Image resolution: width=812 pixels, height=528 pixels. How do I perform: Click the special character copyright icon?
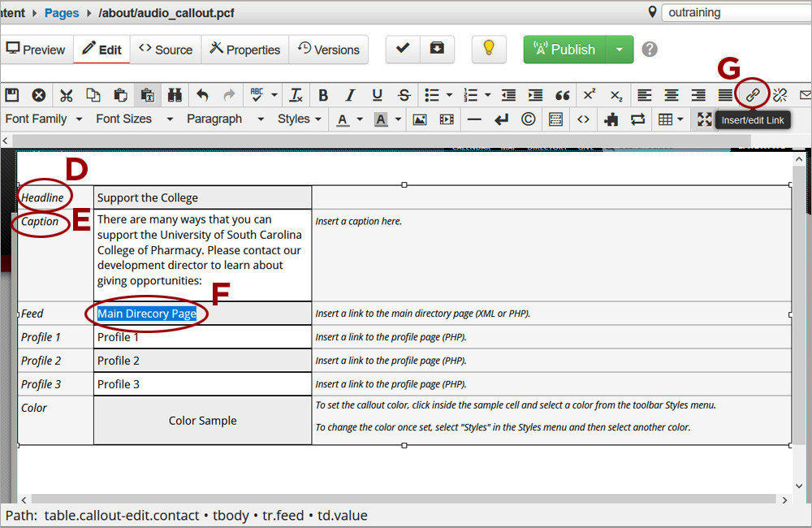point(528,119)
